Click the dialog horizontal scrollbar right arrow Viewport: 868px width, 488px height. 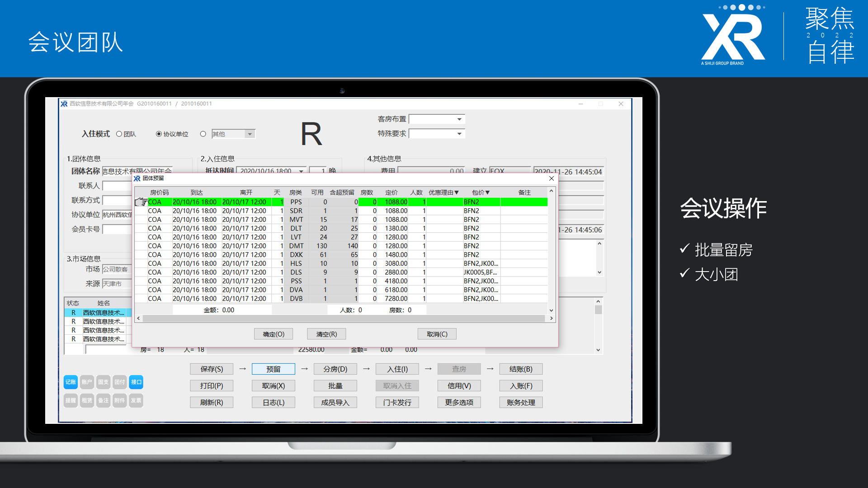pyautogui.click(x=552, y=319)
